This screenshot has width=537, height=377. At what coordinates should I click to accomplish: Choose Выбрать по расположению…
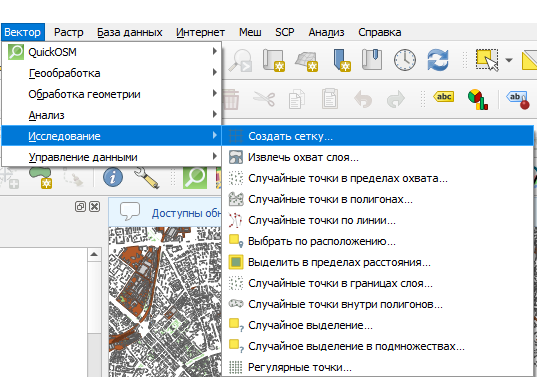pos(378,241)
